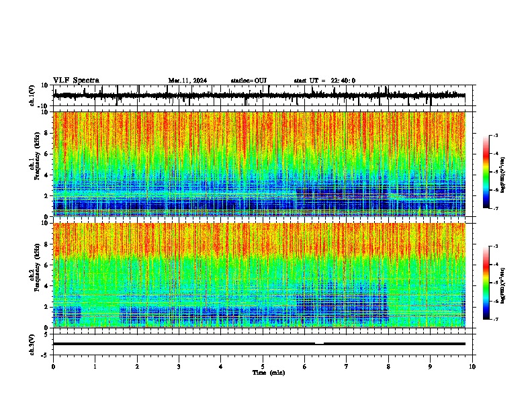Click the ch.1 voltage waveform trace
Screen dimensions: 532x411
point(259,96)
